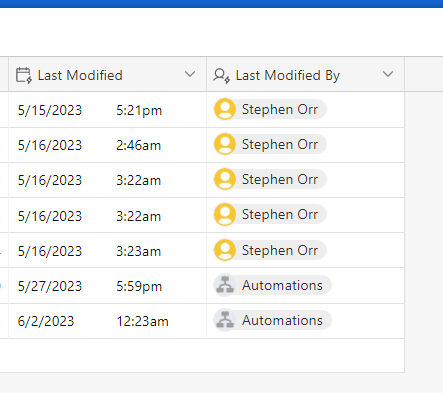The height and width of the screenshot is (393, 443).
Task: Click the Stephen Orr chip in the 5:21pm row
Action: 270,109
